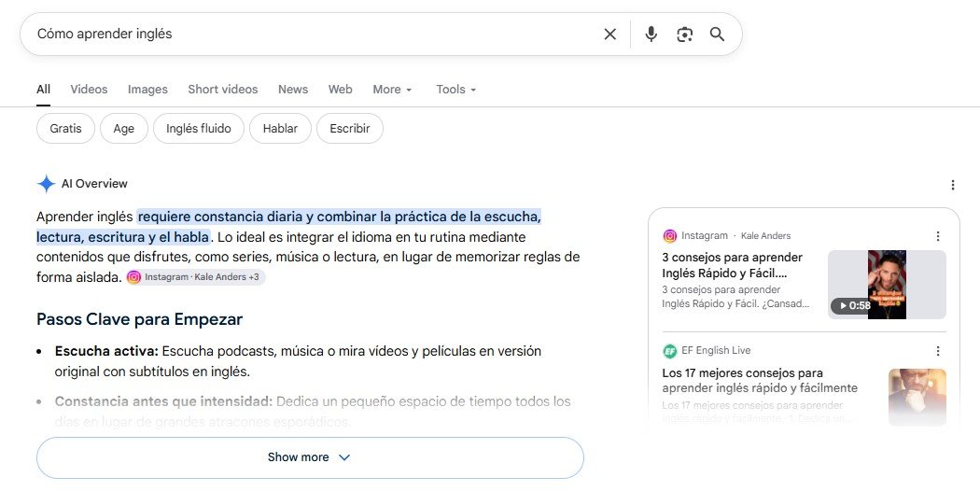Viewport: 980px width, 491px height.
Task: Open the AI Overview three-dot options menu
Action: pyautogui.click(x=953, y=185)
